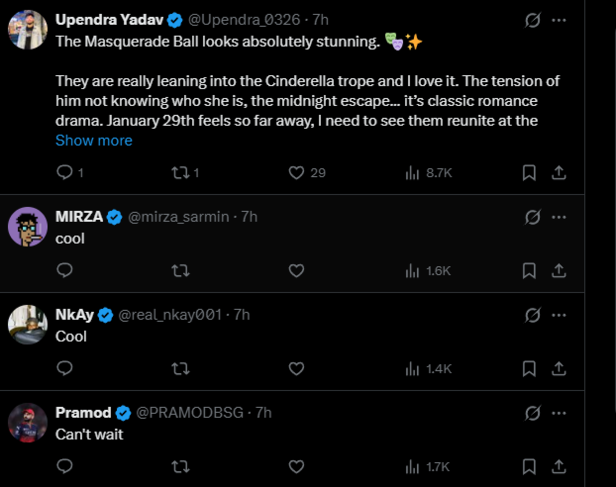Like Upendra Yadav's Masquerade Ball post
Viewport: 616px width, 487px height.
click(x=296, y=173)
